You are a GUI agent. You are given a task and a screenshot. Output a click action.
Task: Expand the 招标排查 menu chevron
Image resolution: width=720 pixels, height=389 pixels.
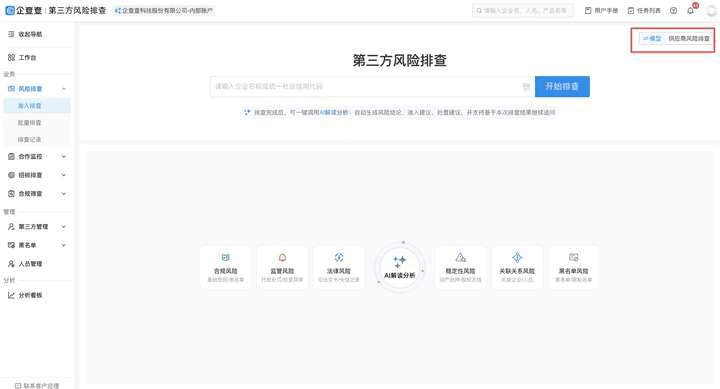click(x=64, y=175)
